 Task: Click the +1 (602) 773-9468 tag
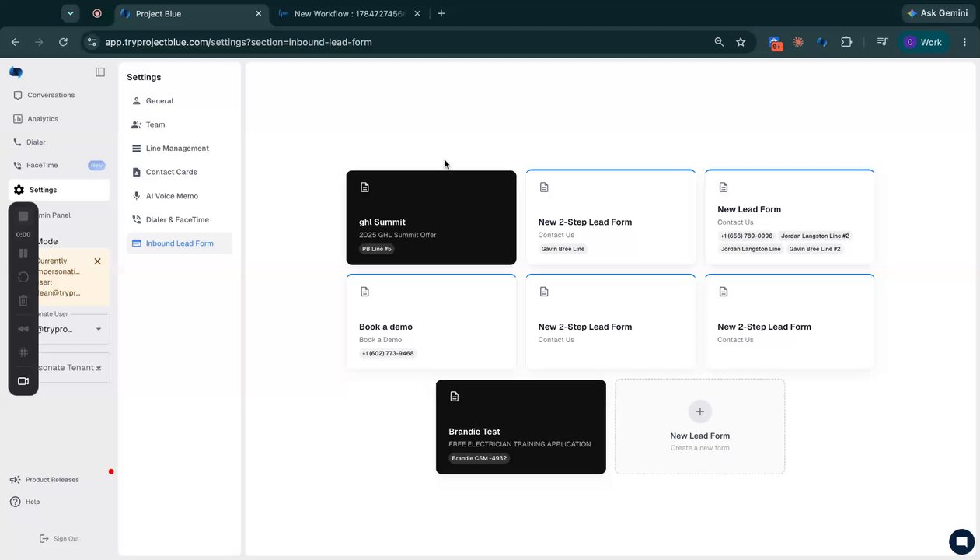[x=388, y=353]
